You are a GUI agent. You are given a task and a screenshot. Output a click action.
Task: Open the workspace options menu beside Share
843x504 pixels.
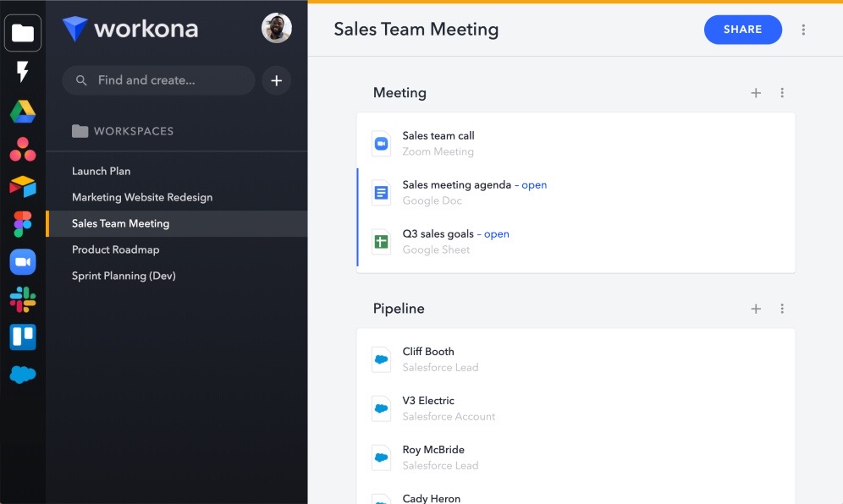803,30
